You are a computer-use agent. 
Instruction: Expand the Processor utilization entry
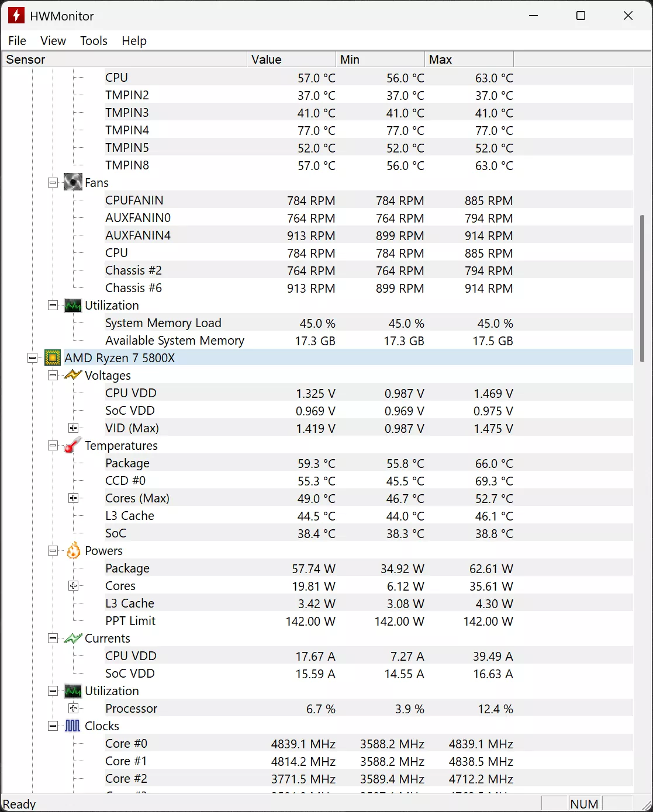tap(74, 708)
